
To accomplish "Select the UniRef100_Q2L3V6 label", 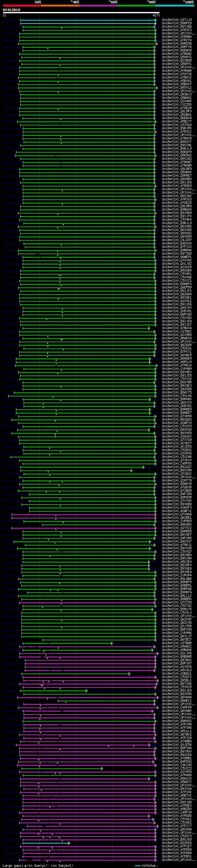I will (x=176, y=653).
